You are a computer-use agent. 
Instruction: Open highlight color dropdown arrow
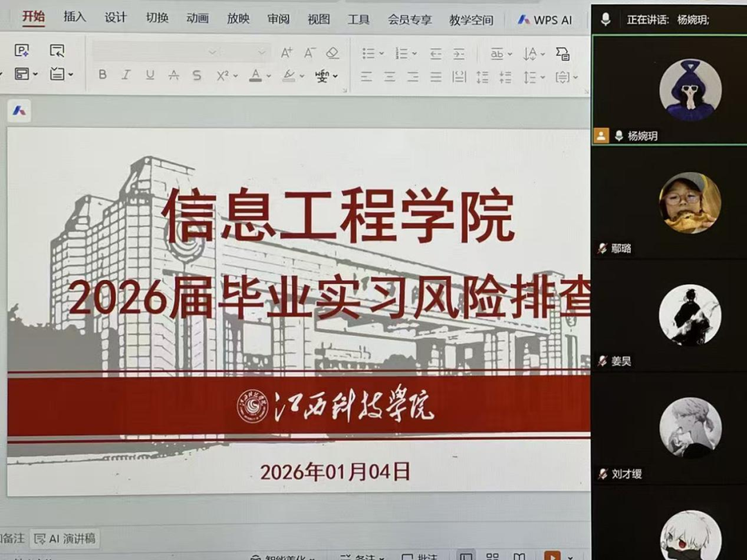(x=302, y=76)
